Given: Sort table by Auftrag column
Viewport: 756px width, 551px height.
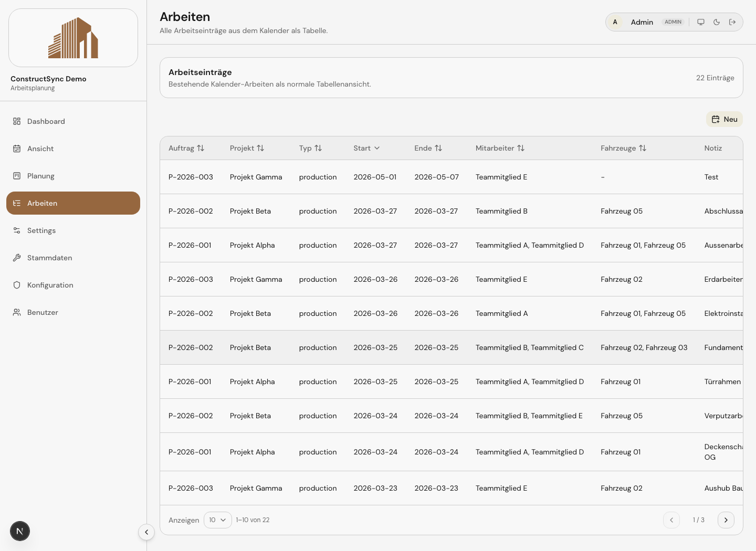Looking at the screenshot, I should click(x=186, y=148).
